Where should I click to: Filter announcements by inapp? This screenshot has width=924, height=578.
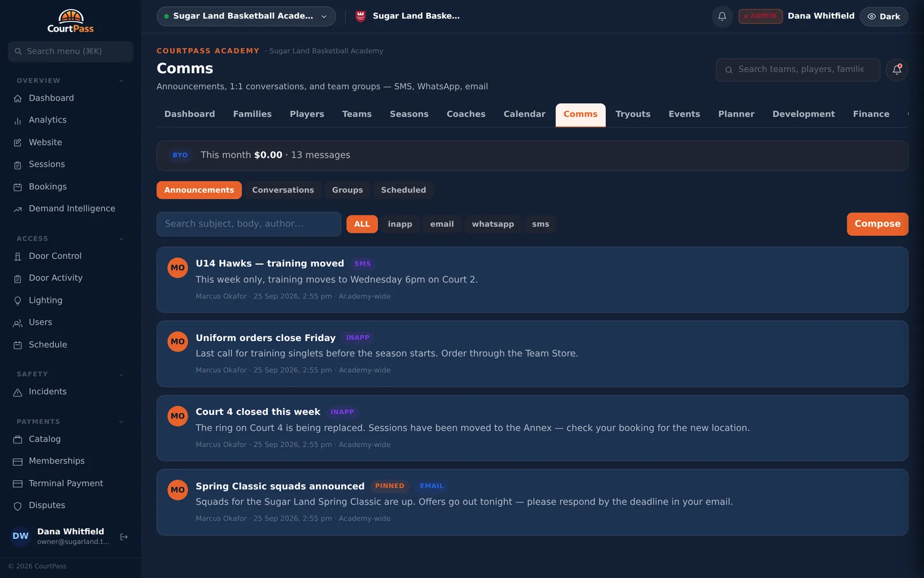[x=400, y=224]
